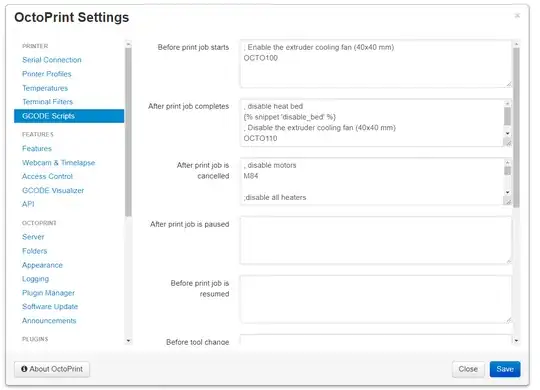Click the '; disable motors' comment line

(270, 165)
